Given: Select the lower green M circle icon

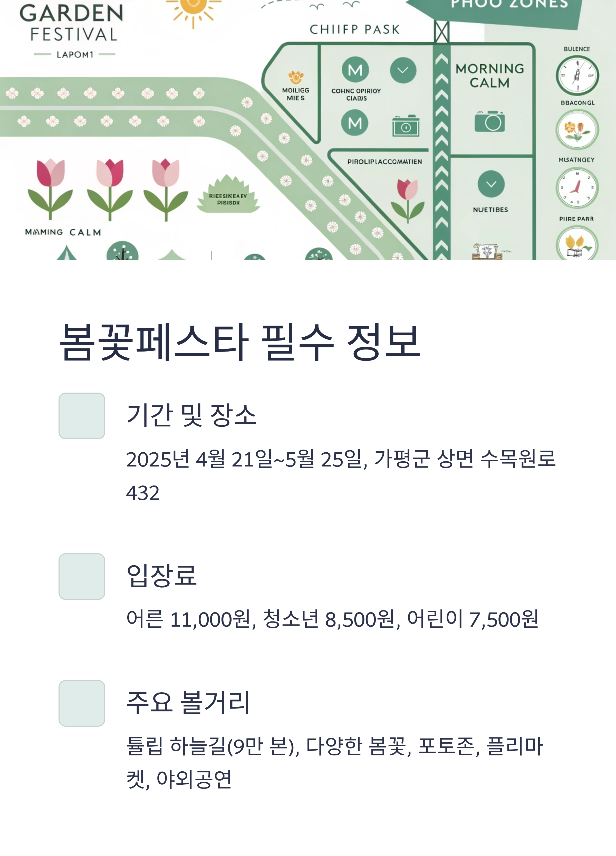Looking at the screenshot, I should [355, 123].
